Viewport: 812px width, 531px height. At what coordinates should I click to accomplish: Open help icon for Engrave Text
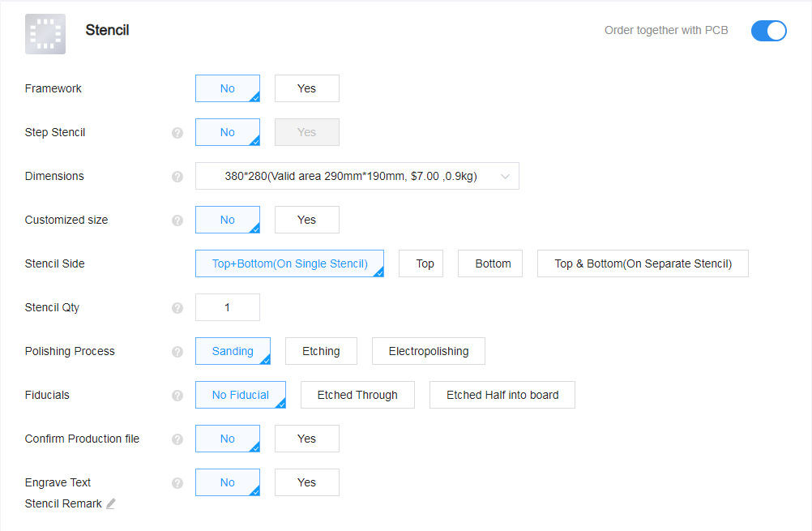(x=177, y=483)
